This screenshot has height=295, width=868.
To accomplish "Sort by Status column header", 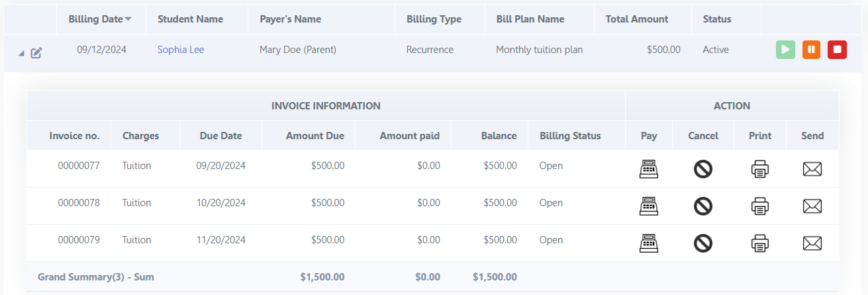I will pos(716,19).
